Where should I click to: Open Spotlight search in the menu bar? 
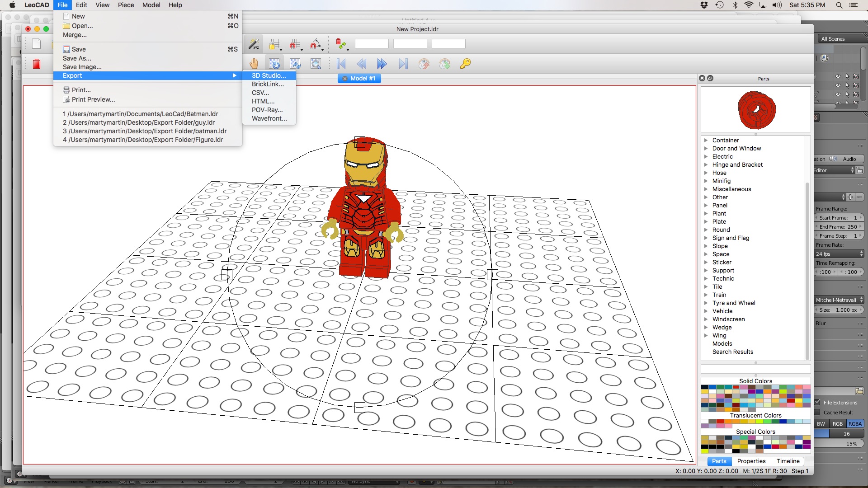pos(839,5)
